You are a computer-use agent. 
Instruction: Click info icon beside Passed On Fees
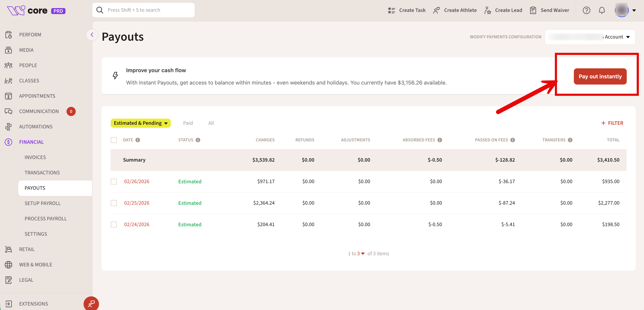[513, 140]
